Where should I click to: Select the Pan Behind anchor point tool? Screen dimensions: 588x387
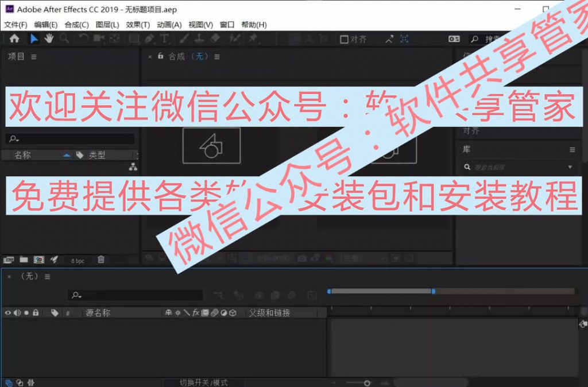click(114, 38)
